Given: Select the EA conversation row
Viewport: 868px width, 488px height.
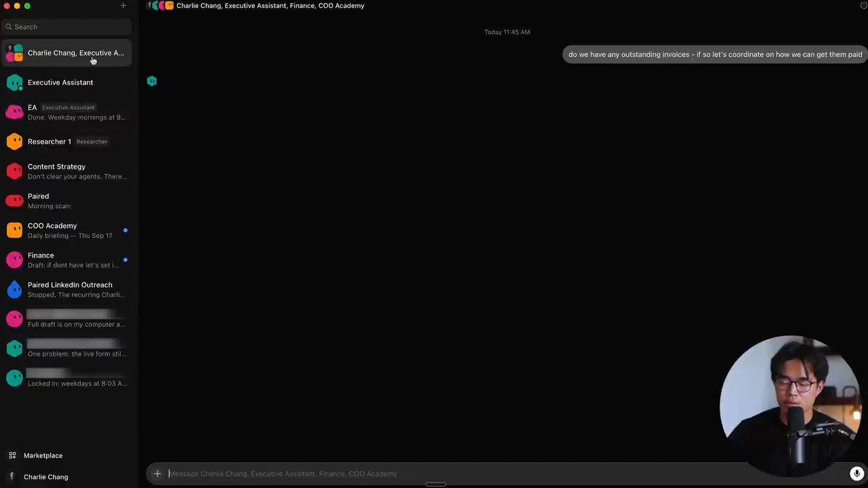Looking at the screenshot, I should pyautogui.click(x=66, y=112).
